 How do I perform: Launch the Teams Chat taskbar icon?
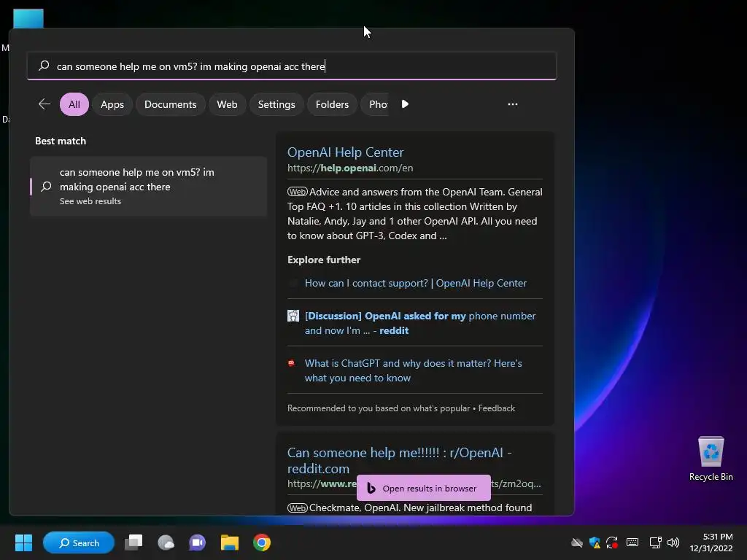pyautogui.click(x=197, y=542)
